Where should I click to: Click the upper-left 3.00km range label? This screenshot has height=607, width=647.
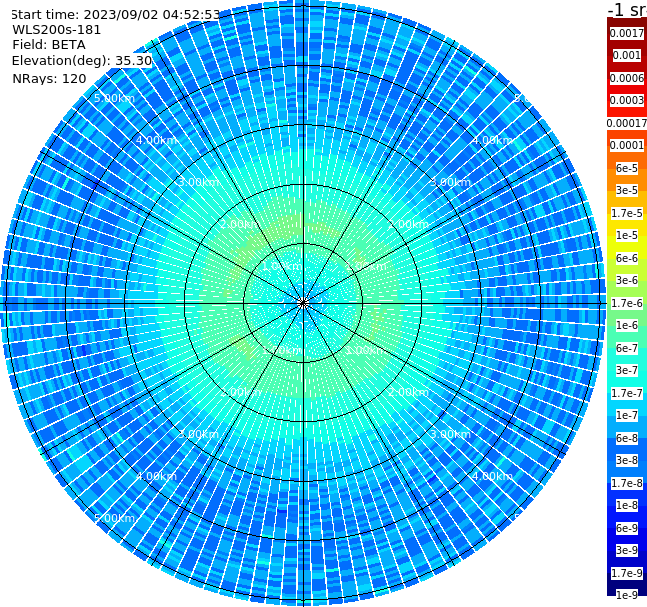tap(198, 182)
